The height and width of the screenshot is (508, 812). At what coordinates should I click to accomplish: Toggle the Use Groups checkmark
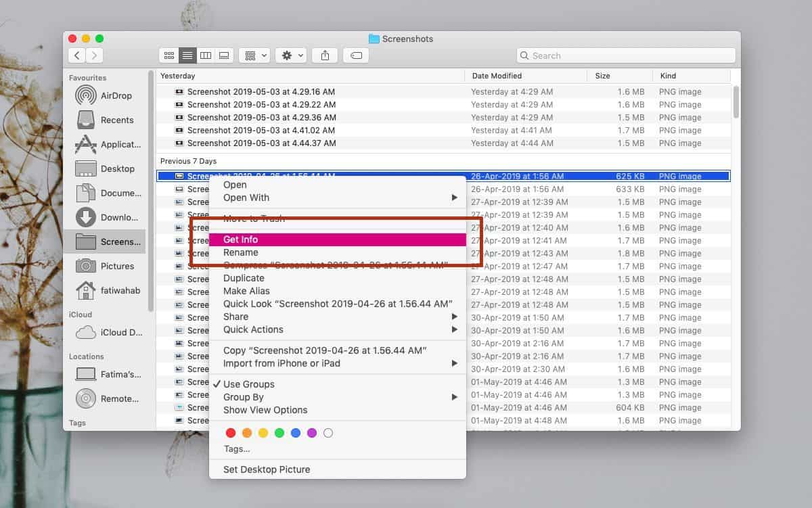(338, 384)
